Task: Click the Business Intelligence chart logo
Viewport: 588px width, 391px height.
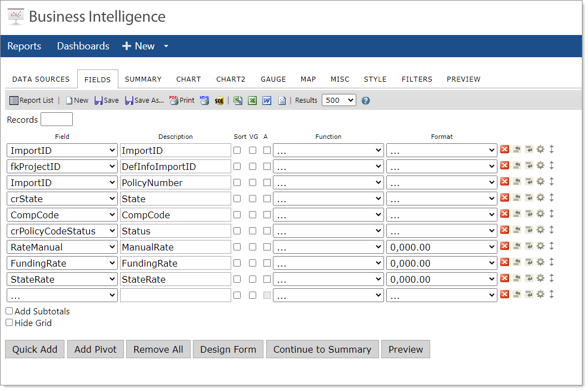Action: point(16,17)
